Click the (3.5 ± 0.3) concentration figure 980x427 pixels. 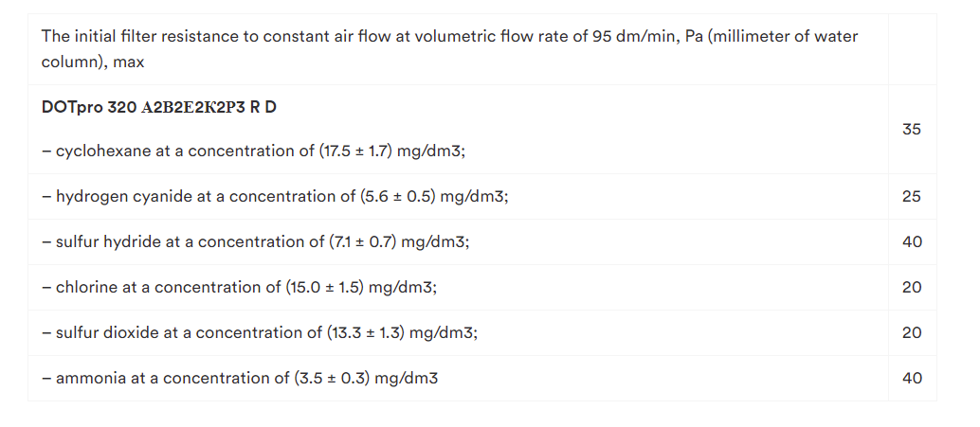(332, 379)
